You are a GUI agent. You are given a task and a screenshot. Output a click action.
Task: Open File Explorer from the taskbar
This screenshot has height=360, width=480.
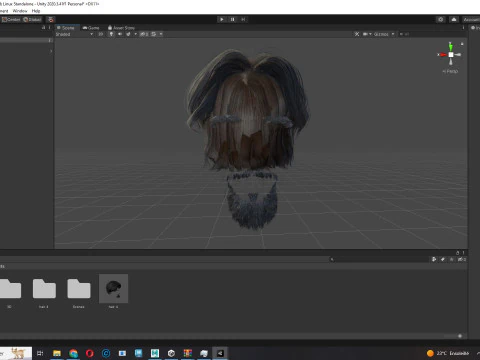pos(57,353)
